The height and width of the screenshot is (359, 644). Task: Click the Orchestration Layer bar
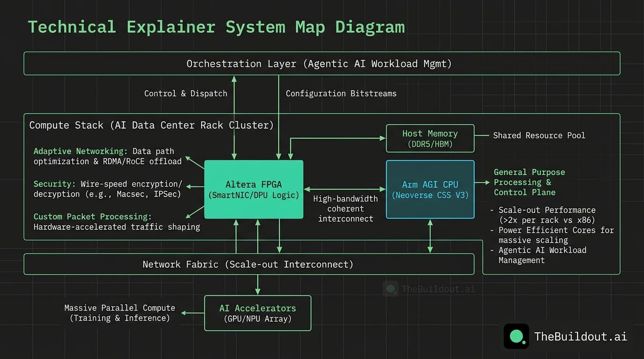(x=321, y=64)
